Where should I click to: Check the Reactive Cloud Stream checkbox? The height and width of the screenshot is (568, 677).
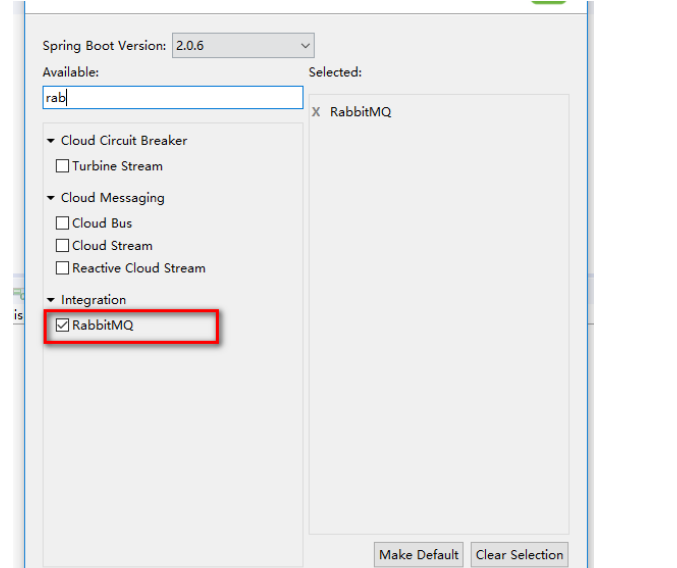pyautogui.click(x=62, y=268)
